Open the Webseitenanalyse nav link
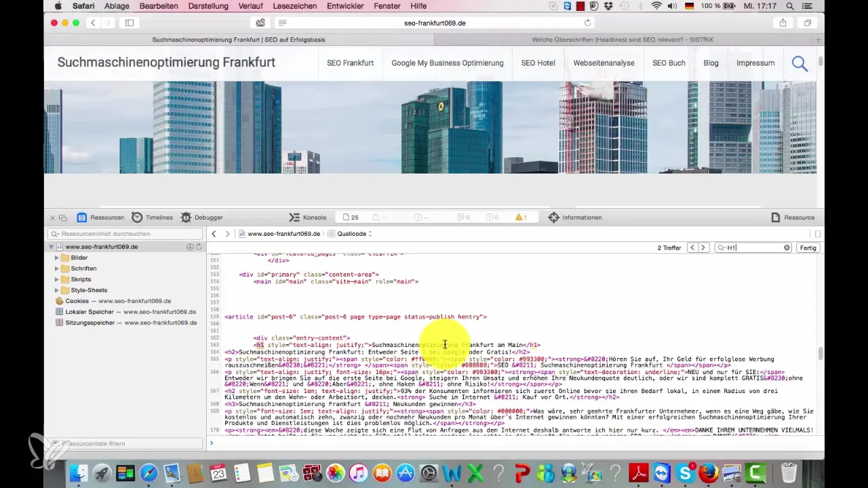 pos(604,63)
